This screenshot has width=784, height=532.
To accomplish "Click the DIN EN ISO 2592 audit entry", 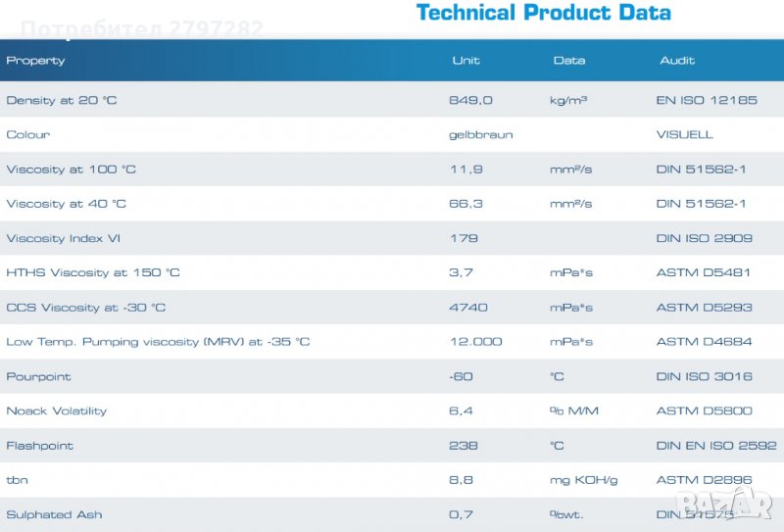I will coord(715,446).
